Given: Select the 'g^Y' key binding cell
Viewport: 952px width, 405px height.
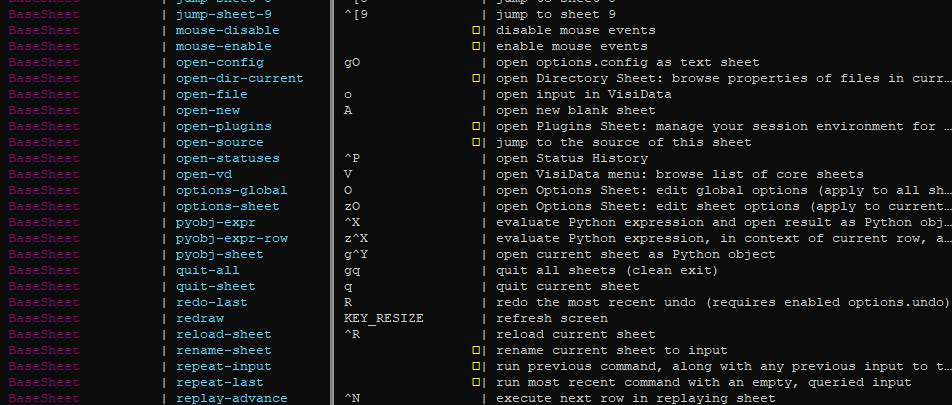Looking at the screenshot, I should 356,254.
